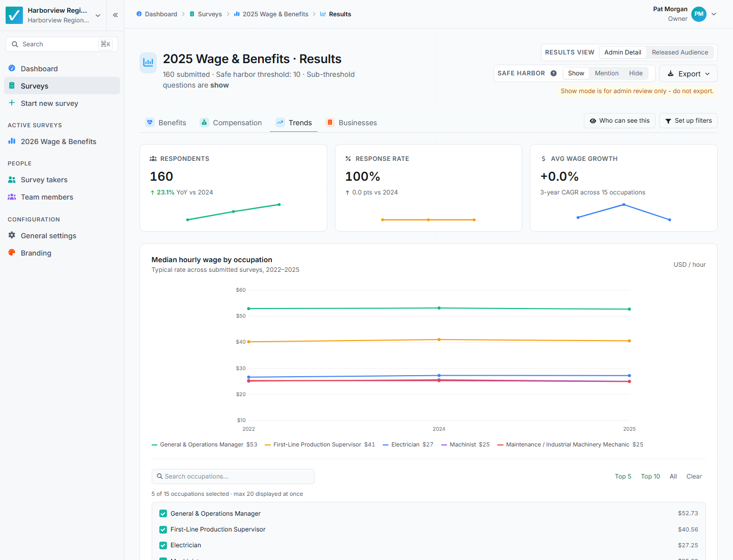Uncheck General & Operations Manager checkbox
The image size is (733, 560).
tap(163, 514)
